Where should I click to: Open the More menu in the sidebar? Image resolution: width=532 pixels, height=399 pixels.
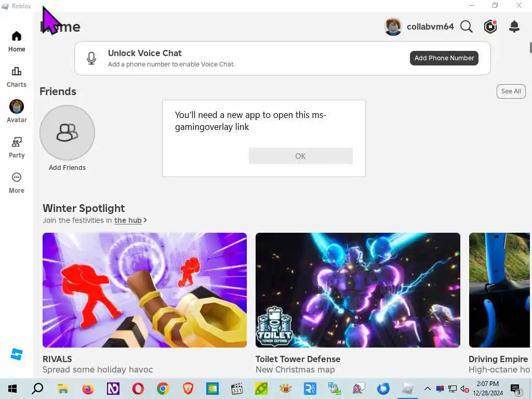(x=17, y=183)
